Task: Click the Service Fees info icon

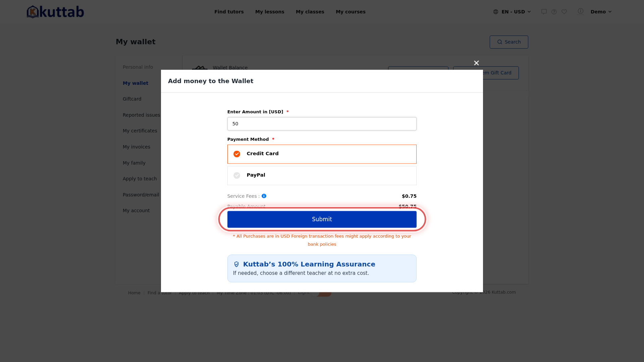Action: pyautogui.click(x=264, y=196)
